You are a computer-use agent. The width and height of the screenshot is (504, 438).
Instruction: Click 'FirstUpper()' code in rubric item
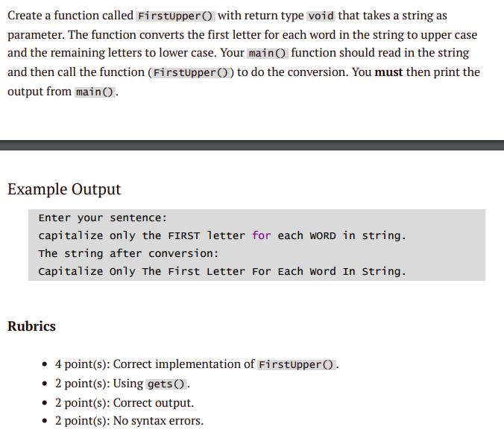tap(296, 364)
